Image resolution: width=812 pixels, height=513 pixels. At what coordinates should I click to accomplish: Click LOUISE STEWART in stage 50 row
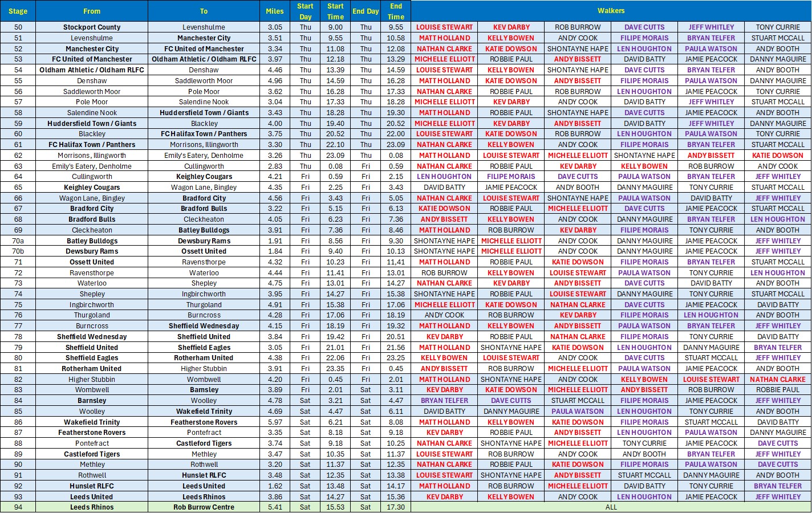[444, 27]
